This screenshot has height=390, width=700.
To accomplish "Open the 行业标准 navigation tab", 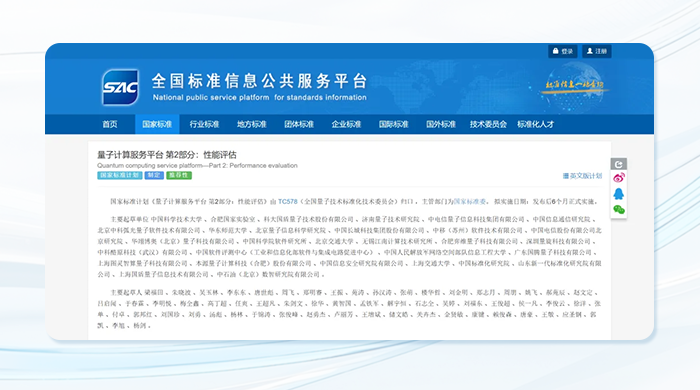I will (x=204, y=124).
